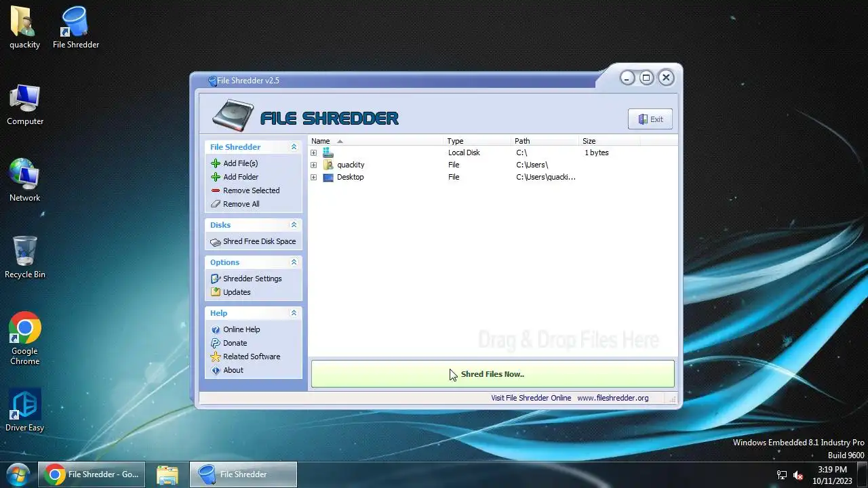Click the Desktop icon in the file list
Viewport: 868px width, 488px height.
[328, 178]
